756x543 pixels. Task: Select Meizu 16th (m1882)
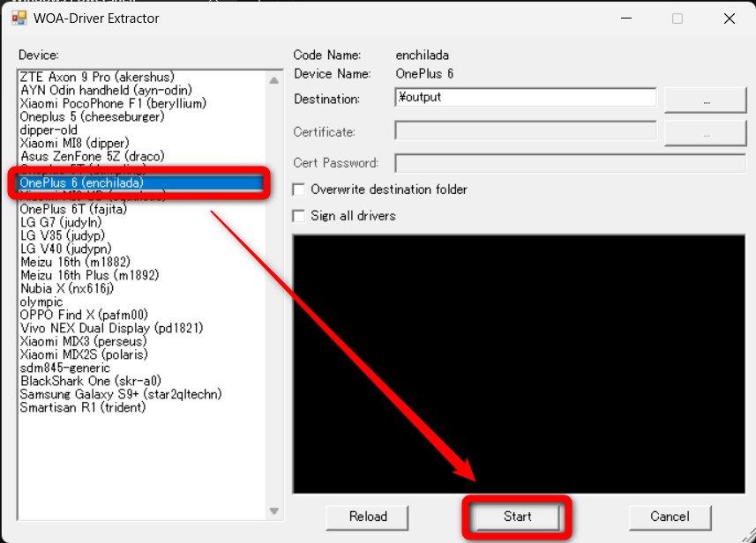75,262
